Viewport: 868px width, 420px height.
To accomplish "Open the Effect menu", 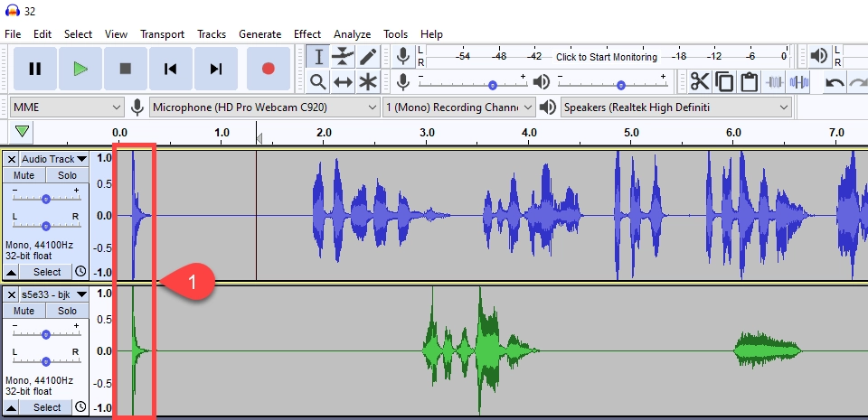I will (307, 34).
